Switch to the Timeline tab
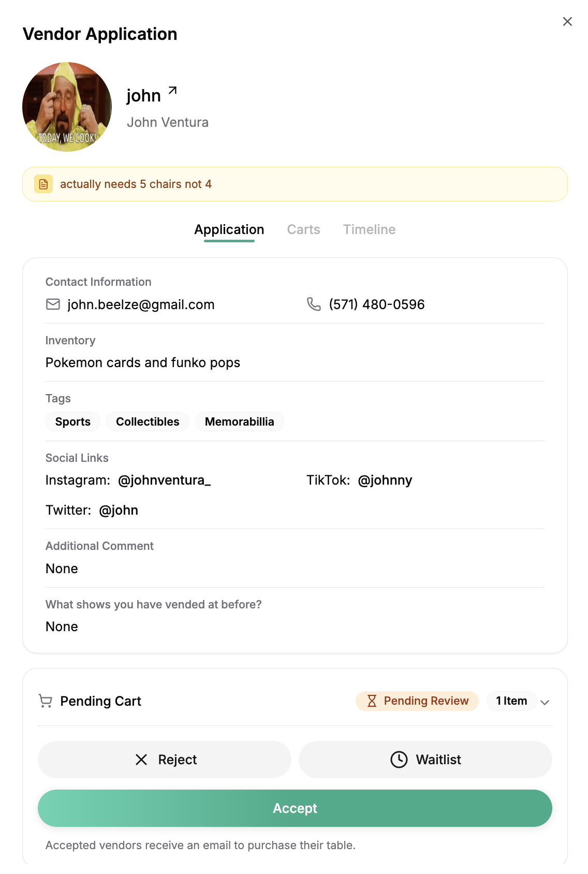Image resolution: width=588 pixels, height=874 pixels. pos(369,229)
